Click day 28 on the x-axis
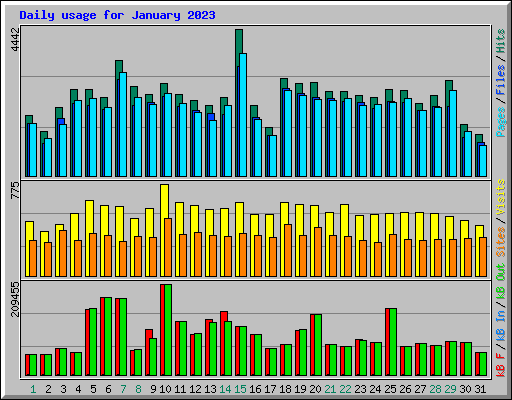The width and height of the screenshot is (512, 400). (x=435, y=389)
